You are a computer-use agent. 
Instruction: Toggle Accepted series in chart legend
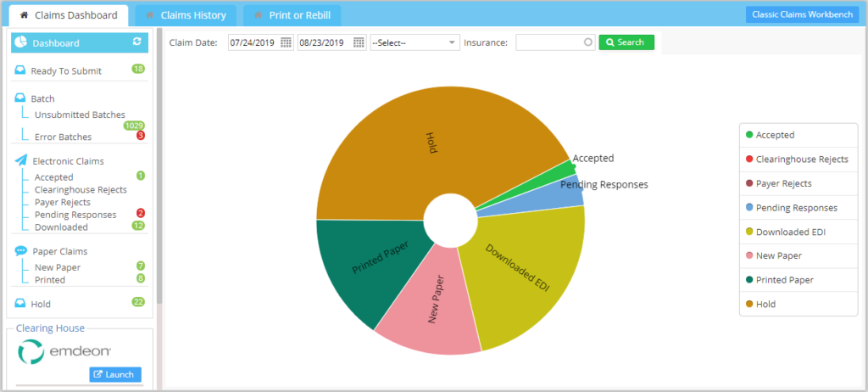(x=798, y=135)
